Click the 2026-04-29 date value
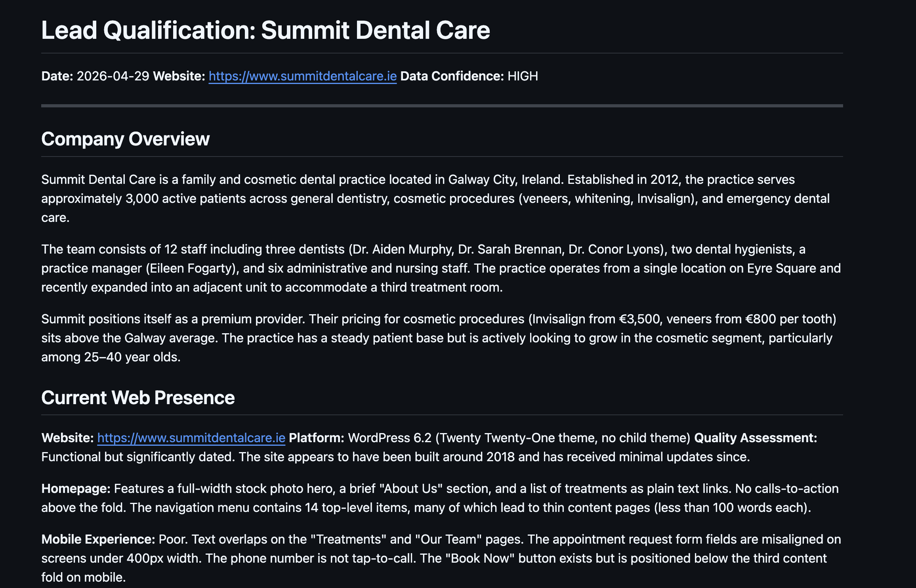The height and width of the screenshot is (588, 916). click(x=113, y=76)
